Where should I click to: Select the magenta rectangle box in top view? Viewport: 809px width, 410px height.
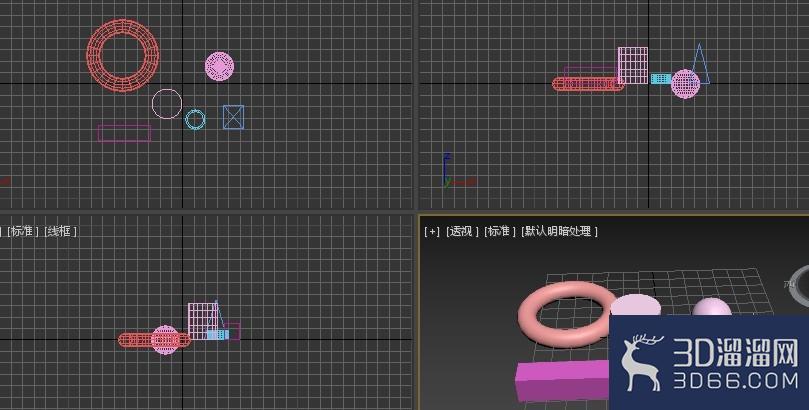[124, 133]
